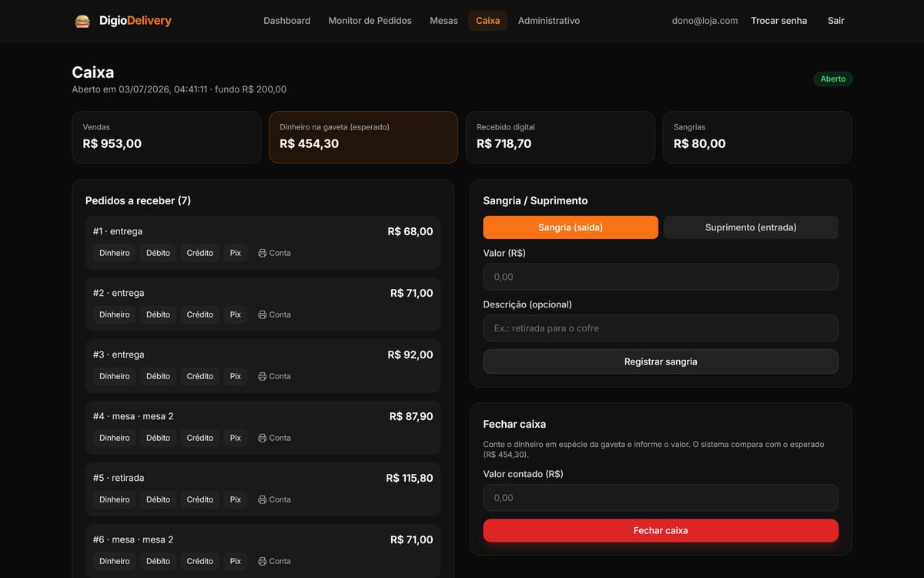The width and height of the screenshot is (924, 578).
Task: Click the Trocar senha link
Action: click(779, 21)
